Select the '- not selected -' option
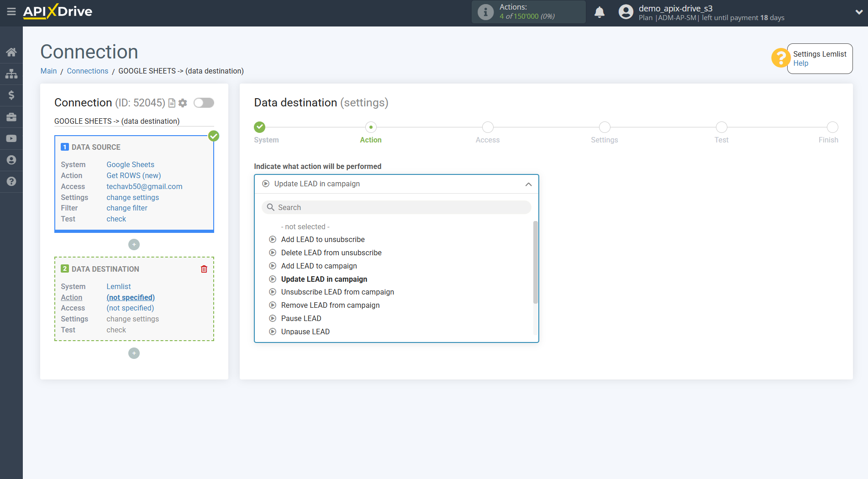 pos(305,226)
